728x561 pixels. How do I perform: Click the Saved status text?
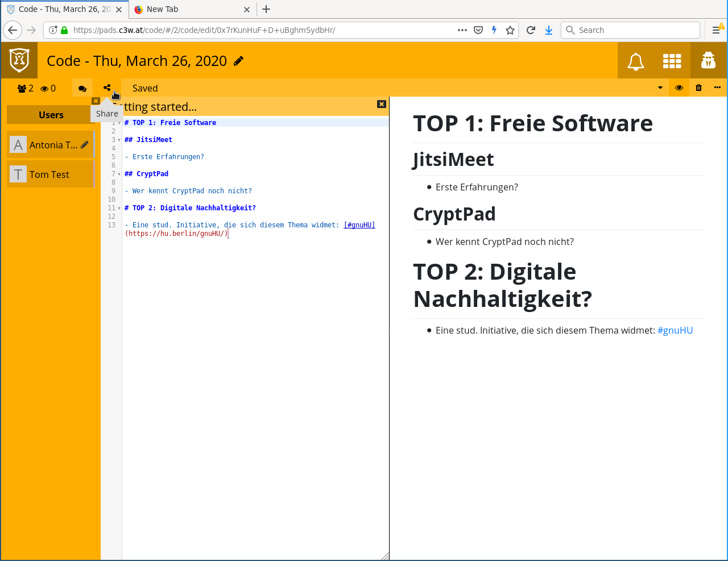pos(145,88)
